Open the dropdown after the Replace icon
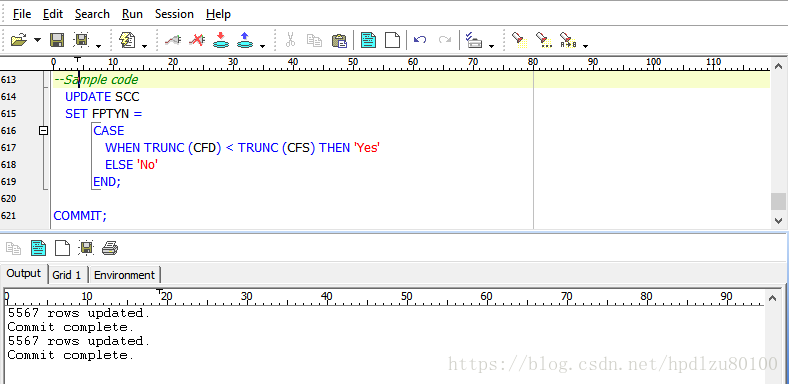The height and width of the screenshot is (384, 789). (585, 46)
